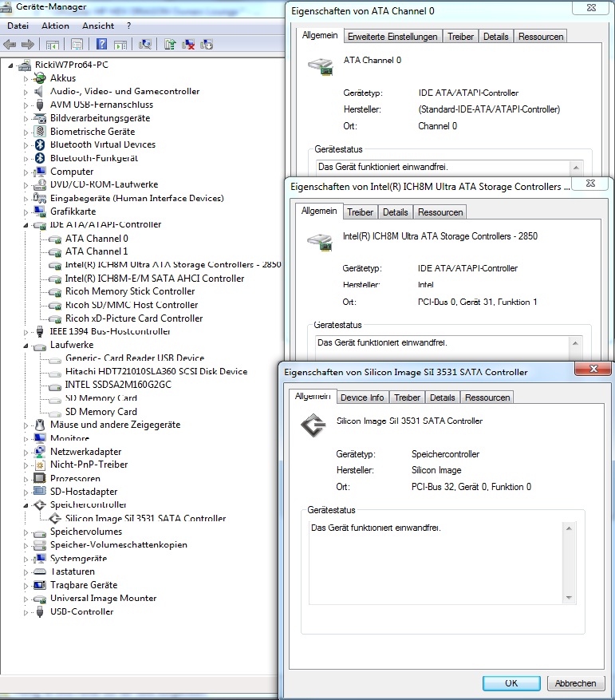
Task: Collapse the IDE ATA/ATAPI-Controller node
Action: click(26, 225)
